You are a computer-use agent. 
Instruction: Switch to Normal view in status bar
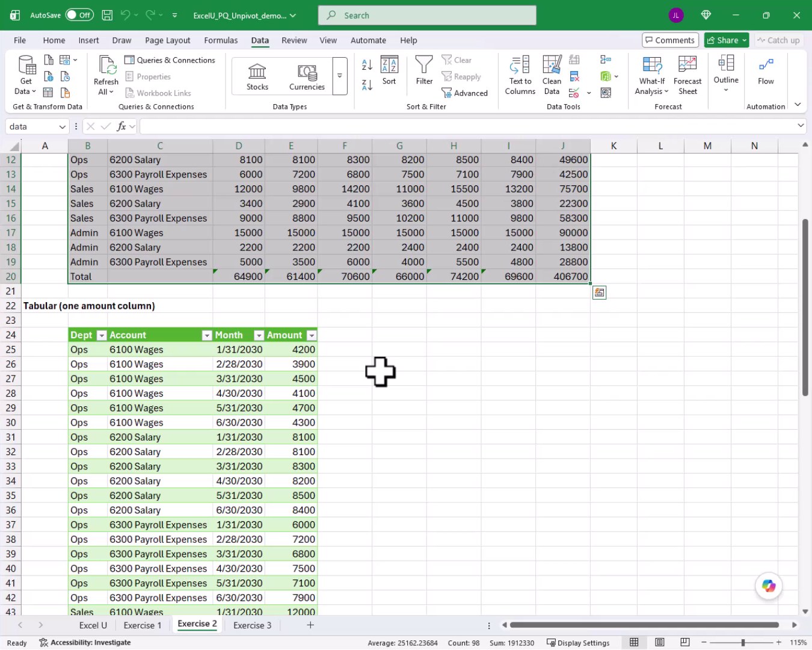click(634, 642)
